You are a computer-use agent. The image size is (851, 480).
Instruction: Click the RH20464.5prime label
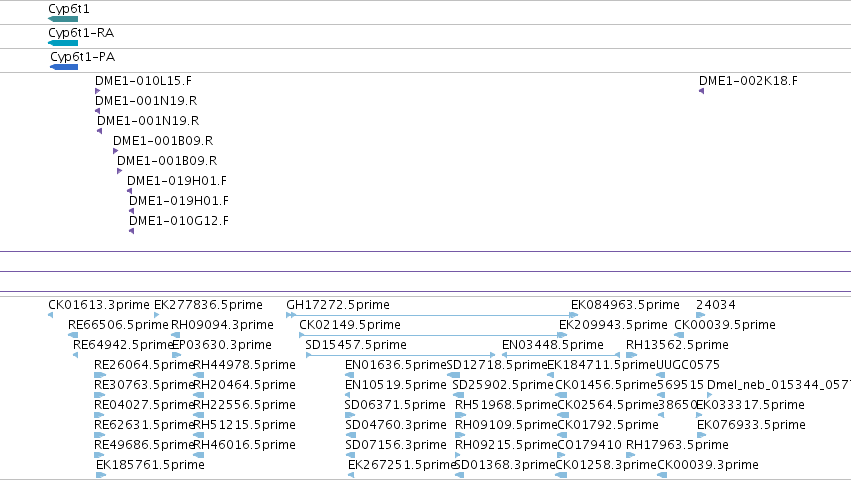point(244,386)
